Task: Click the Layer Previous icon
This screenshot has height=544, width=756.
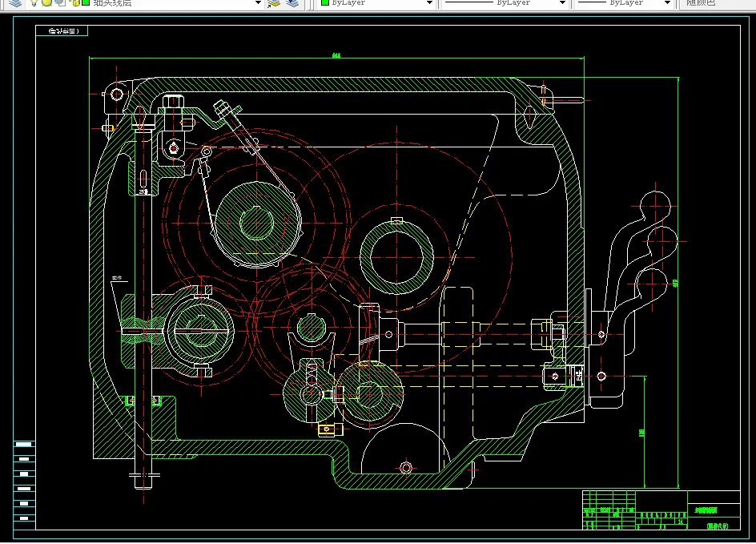Action: coord(292,3)
